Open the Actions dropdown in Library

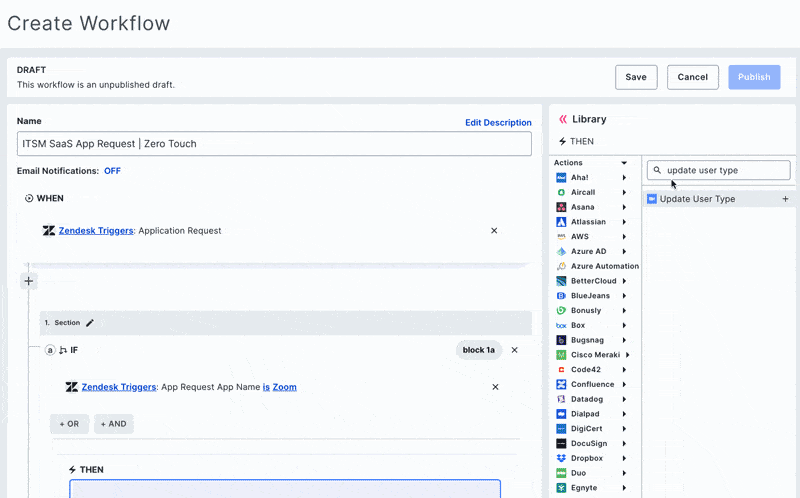[x=624, y=163]
